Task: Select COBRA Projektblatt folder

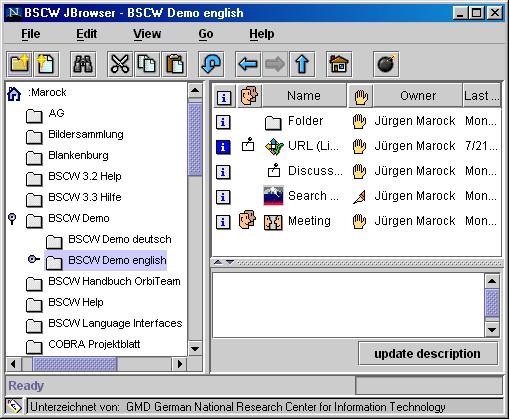Action: pyautogui.click(x=94, y=344)
